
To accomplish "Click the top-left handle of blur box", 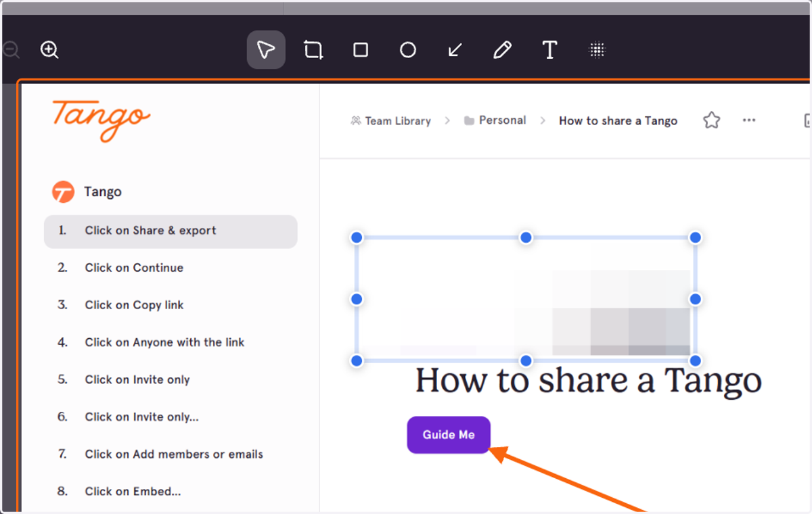I will click(357, 237).
